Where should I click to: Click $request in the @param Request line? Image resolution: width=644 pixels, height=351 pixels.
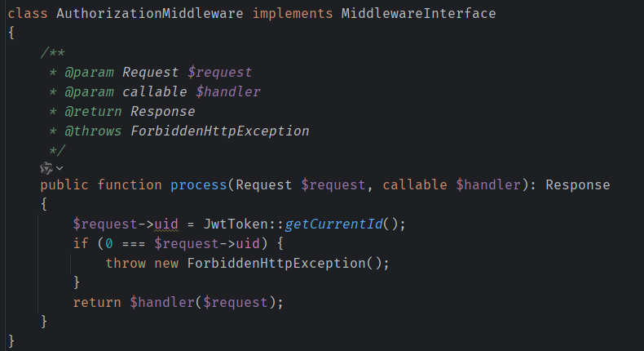[219, 73]
